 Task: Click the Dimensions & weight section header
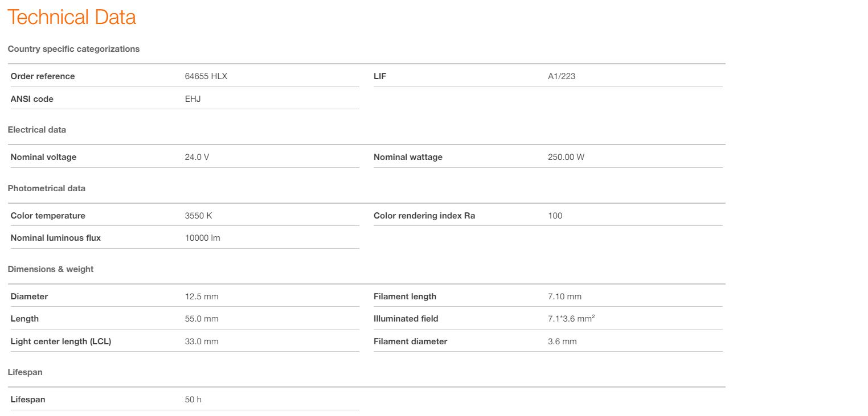(50, 269)
